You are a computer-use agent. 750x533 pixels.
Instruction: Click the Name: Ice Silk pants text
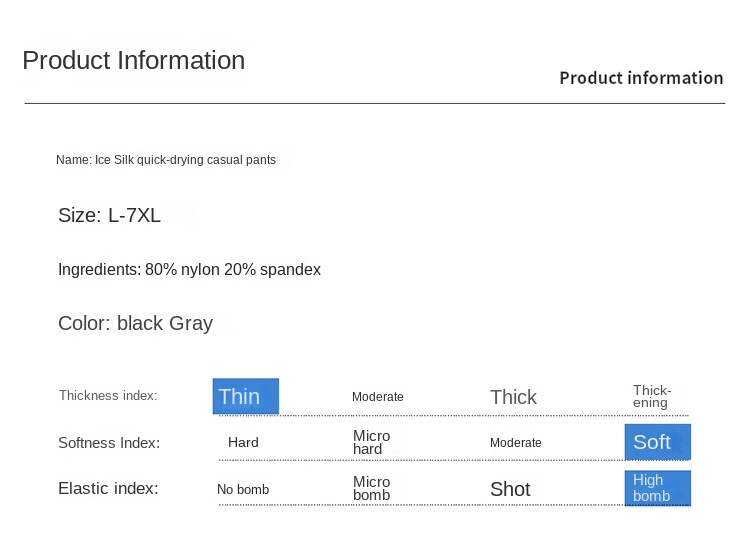(x=166, y=160)
